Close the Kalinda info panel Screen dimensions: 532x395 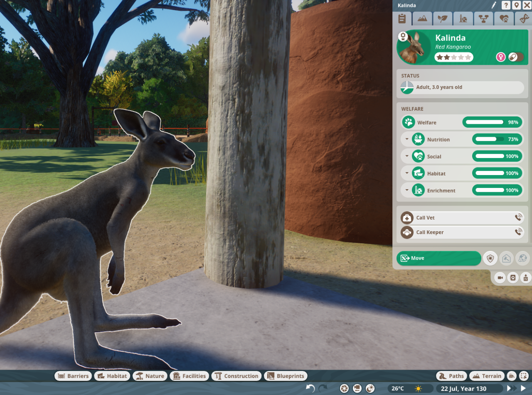[x=527, y=5]
